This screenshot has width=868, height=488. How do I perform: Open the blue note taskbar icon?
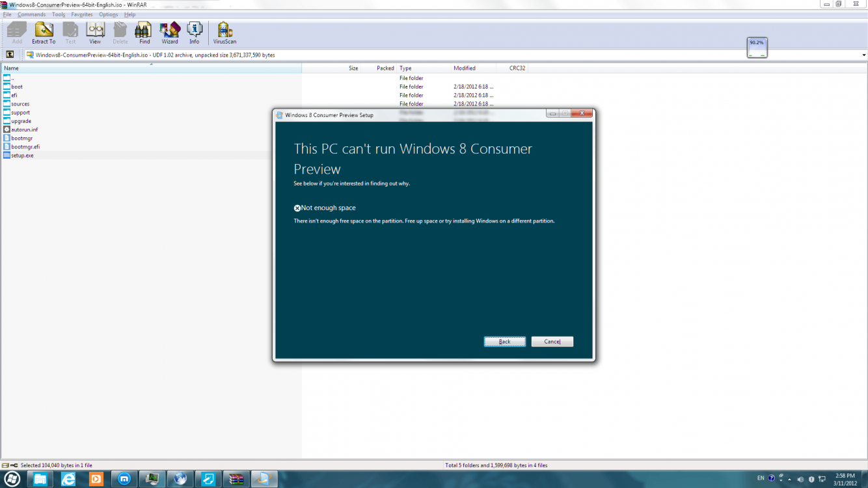pyautogui.click(x=208, y=480)
